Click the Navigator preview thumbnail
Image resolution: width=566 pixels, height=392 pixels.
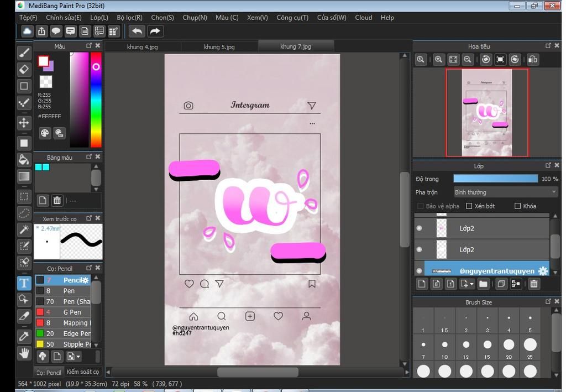click(x=487, y=113)
